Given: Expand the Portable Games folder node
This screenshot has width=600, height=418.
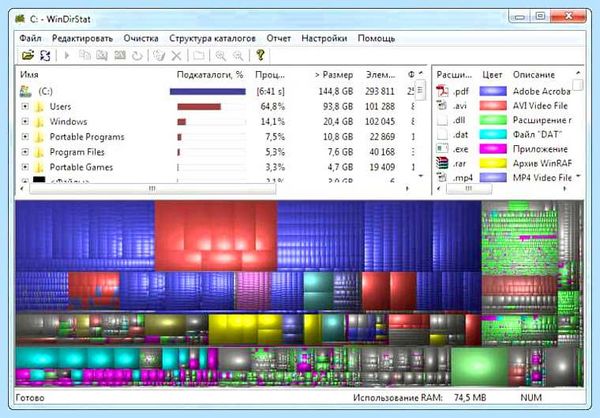Looking at the screenshot, I should tap(25, 167).
